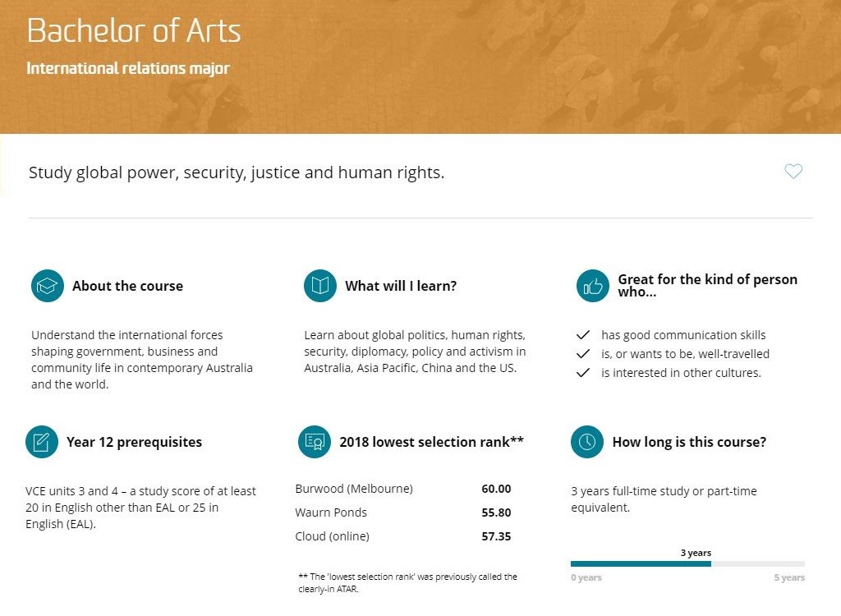Screen dimensions: 841x616
Task: Click the certificate icon for selection rank
Action: coord(315,442)
